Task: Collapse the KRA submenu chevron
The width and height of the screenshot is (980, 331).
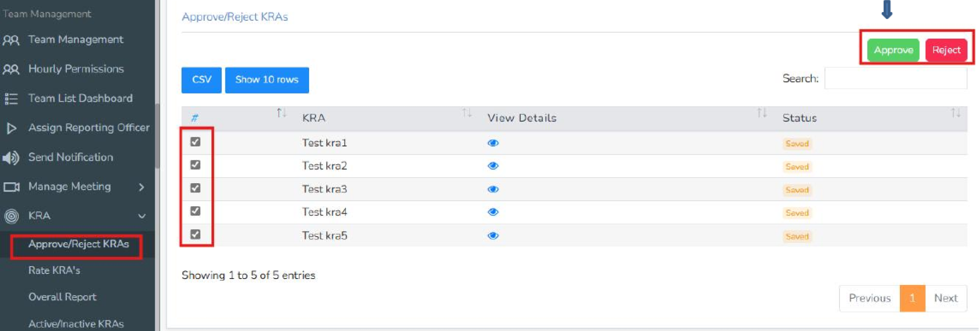Action: [142, 216]
